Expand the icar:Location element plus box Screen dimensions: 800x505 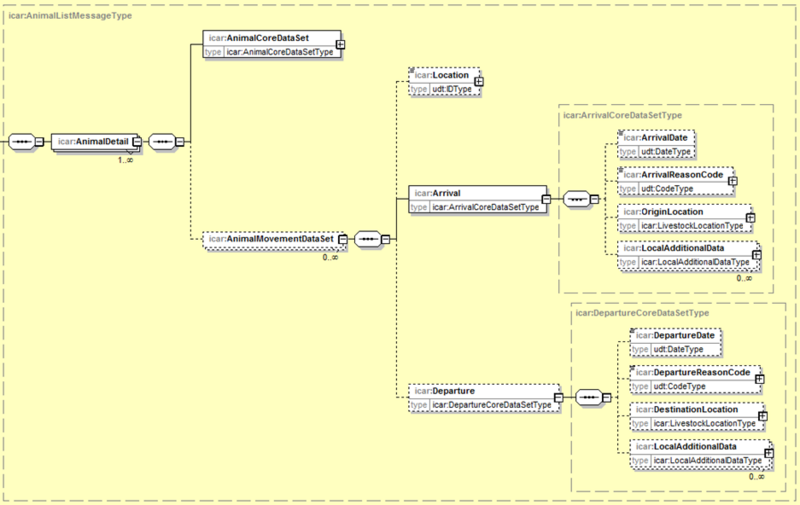point(479,82)
